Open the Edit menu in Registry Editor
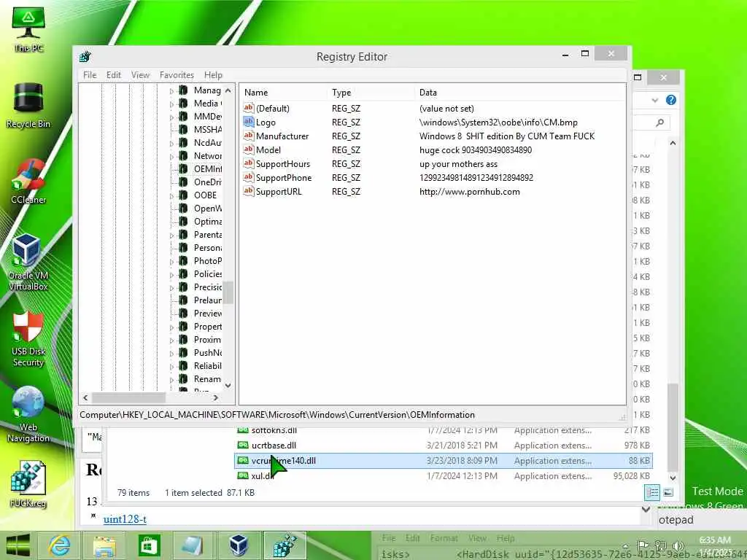Screen dimensions: 747x560 (113, 75)
